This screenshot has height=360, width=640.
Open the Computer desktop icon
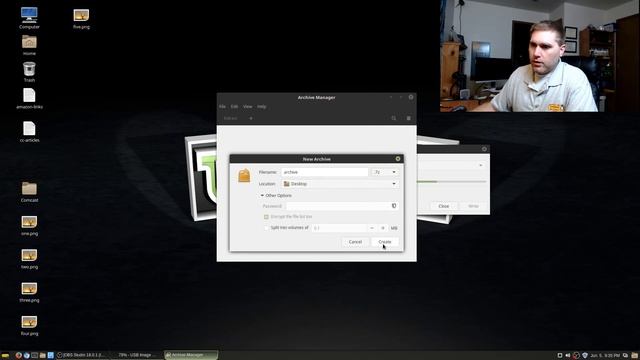29,18
